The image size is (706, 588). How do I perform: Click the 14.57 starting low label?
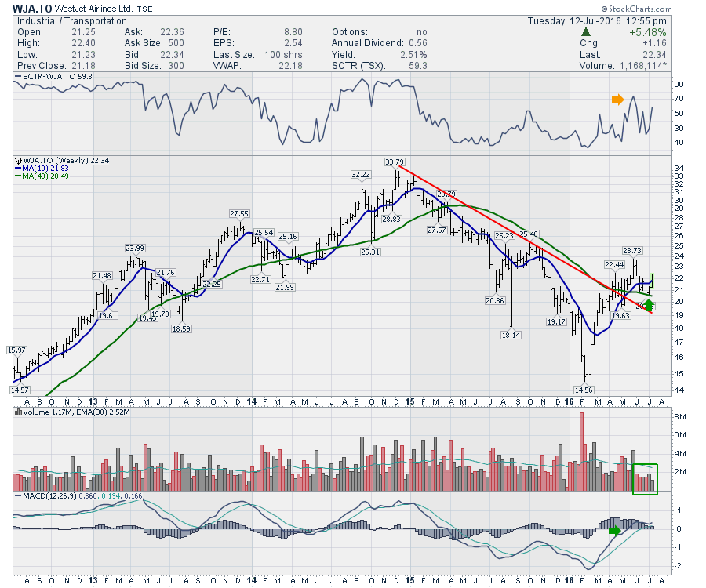[20, 390]
